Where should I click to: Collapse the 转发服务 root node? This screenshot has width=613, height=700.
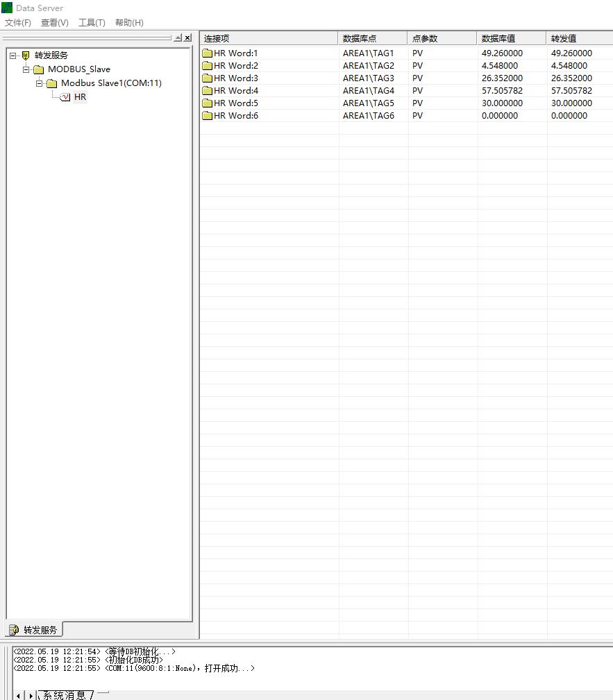click(12, 55)
